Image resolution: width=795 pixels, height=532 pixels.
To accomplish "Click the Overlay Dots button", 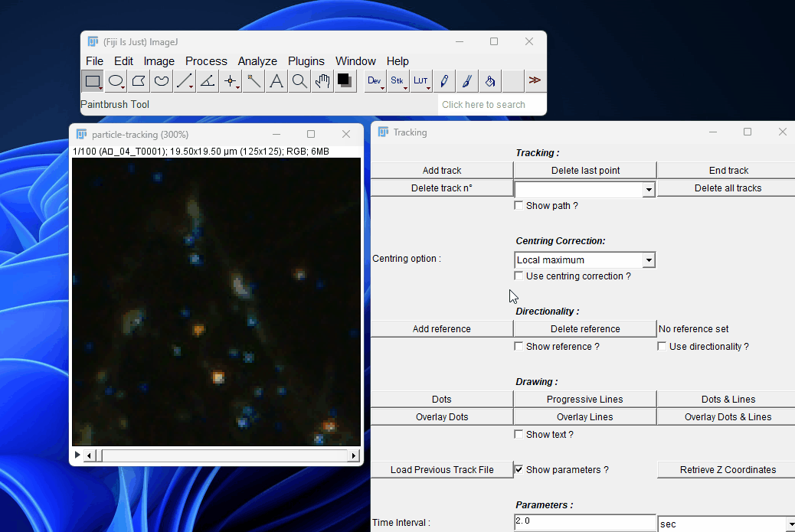I will click(442, 417).
